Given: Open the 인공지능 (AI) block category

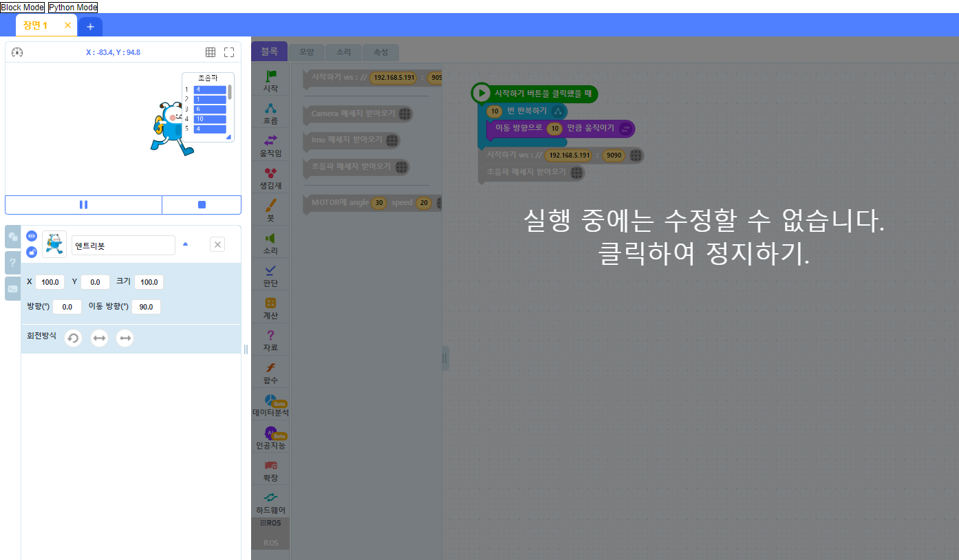Looking at the screenshot, I should (x=270, y=435).
